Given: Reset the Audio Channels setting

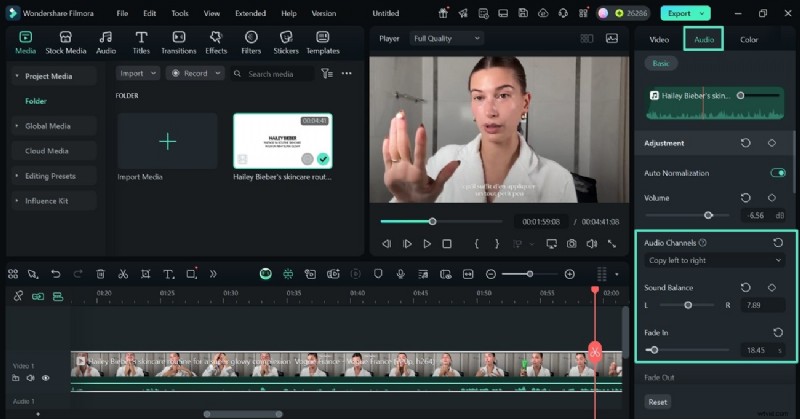Looking at the screenshot, I should point(778,243).
